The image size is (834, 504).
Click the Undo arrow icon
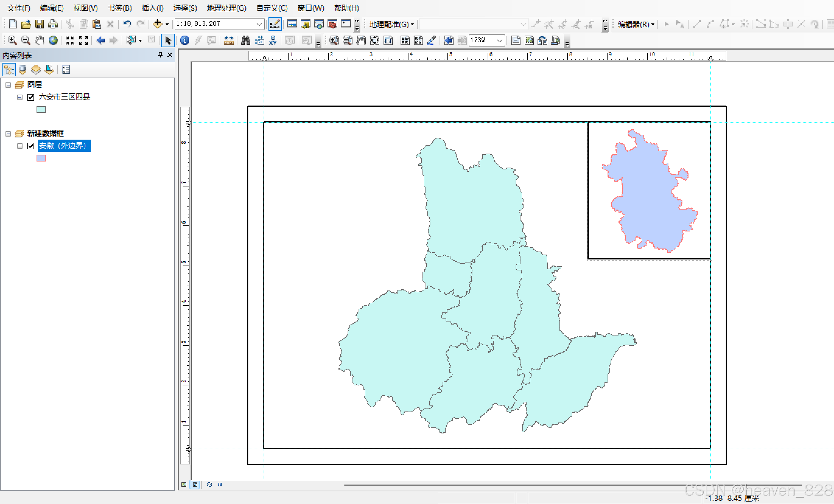point(127,24)
